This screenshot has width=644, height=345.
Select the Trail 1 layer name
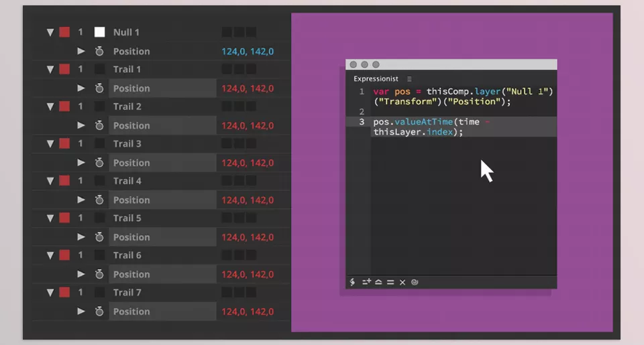click(x=127, y=69)
